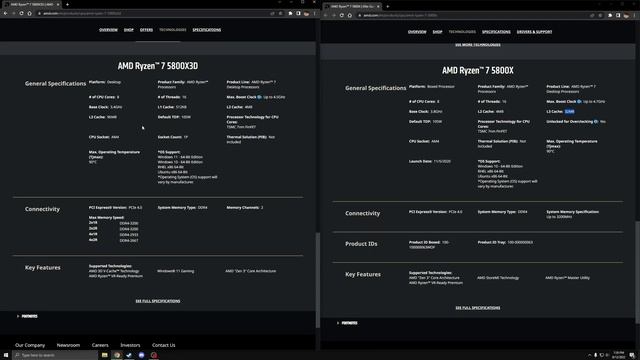This screenshot has height=360, width=640.
Task: Click the right page vertical scrollbar thumb
Action: point(638,272)
